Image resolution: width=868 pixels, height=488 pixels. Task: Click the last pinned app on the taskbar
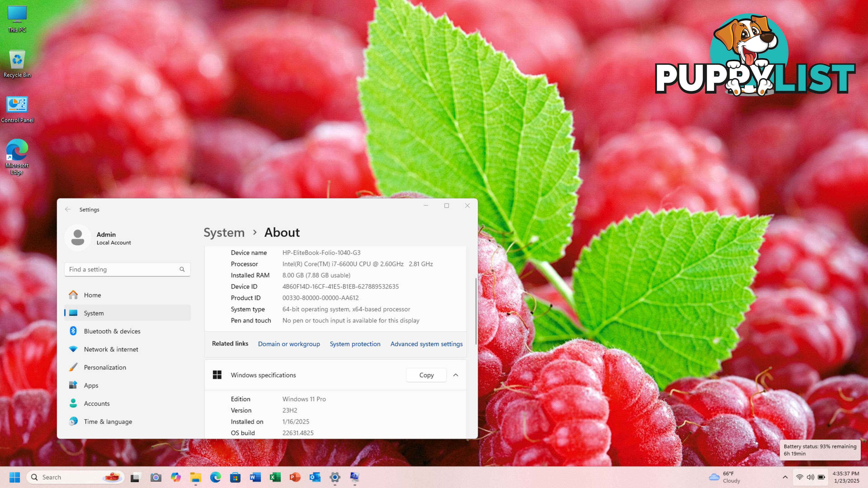354,477
